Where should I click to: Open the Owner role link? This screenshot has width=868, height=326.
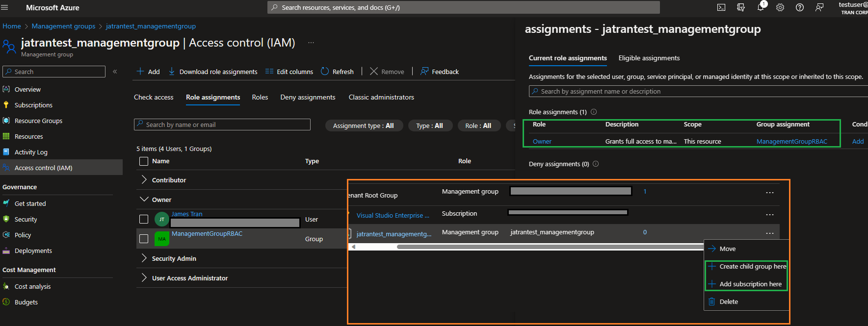pos(542,141)
